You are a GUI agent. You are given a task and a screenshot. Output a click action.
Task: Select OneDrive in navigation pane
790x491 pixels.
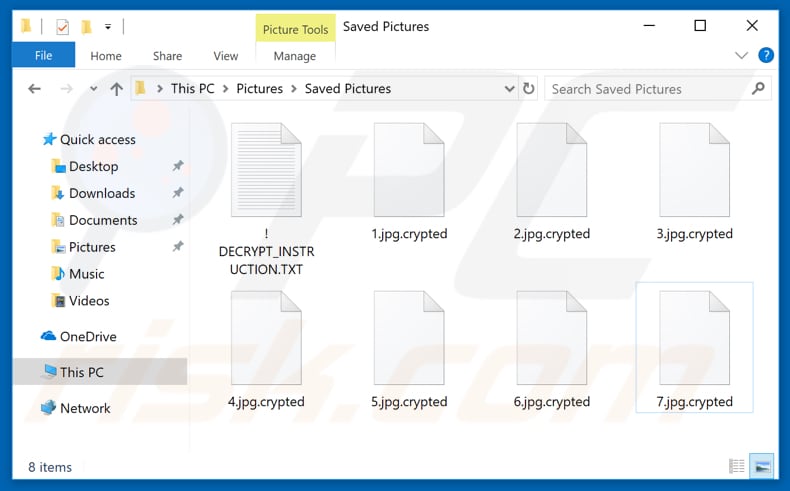[87, 337]
